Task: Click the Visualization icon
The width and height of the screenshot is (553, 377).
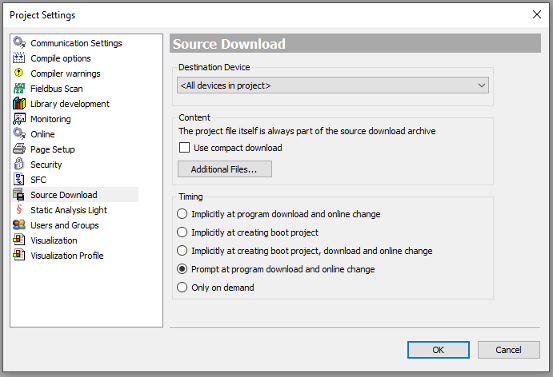Action: pyautogui.click(x=19, y=240)
